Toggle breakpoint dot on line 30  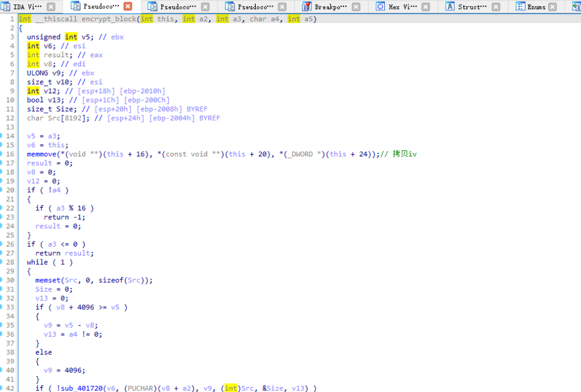(x=2, y=280)
